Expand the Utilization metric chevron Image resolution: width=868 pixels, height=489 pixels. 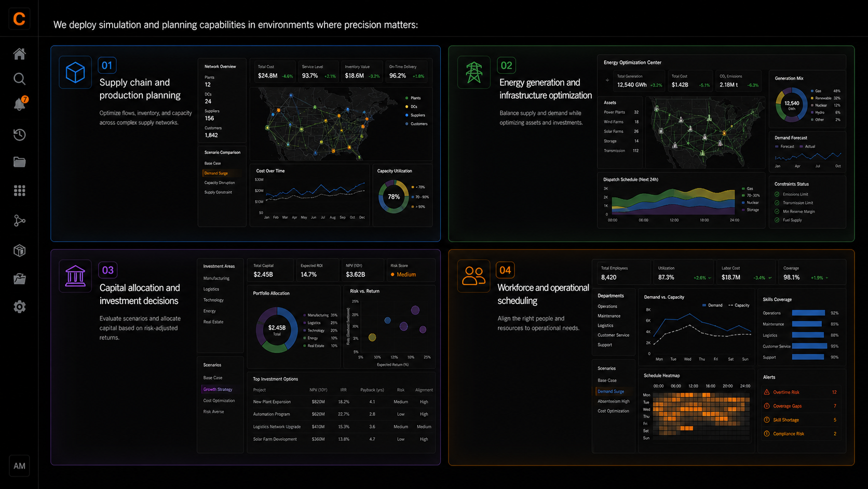pos(709,278)
